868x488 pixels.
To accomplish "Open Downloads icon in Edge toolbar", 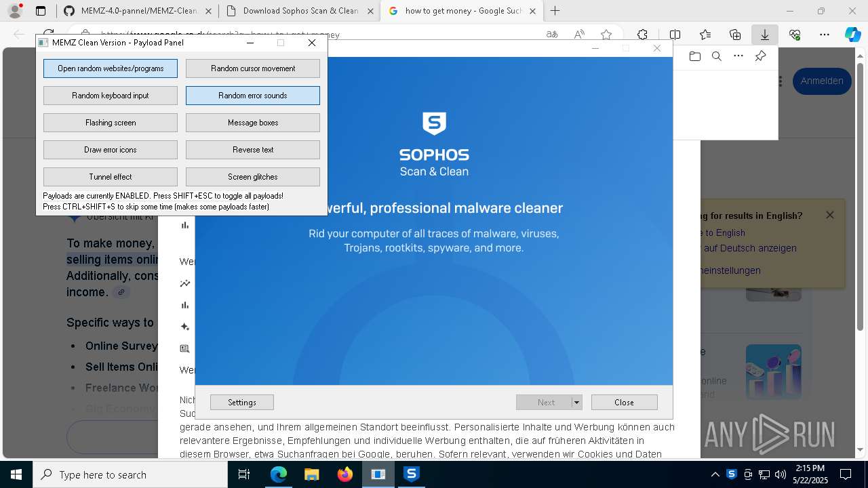I will 765,35.
